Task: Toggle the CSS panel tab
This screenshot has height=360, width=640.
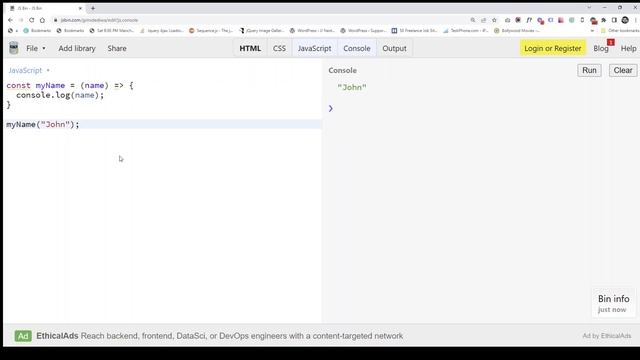Action: pos(279,48)
